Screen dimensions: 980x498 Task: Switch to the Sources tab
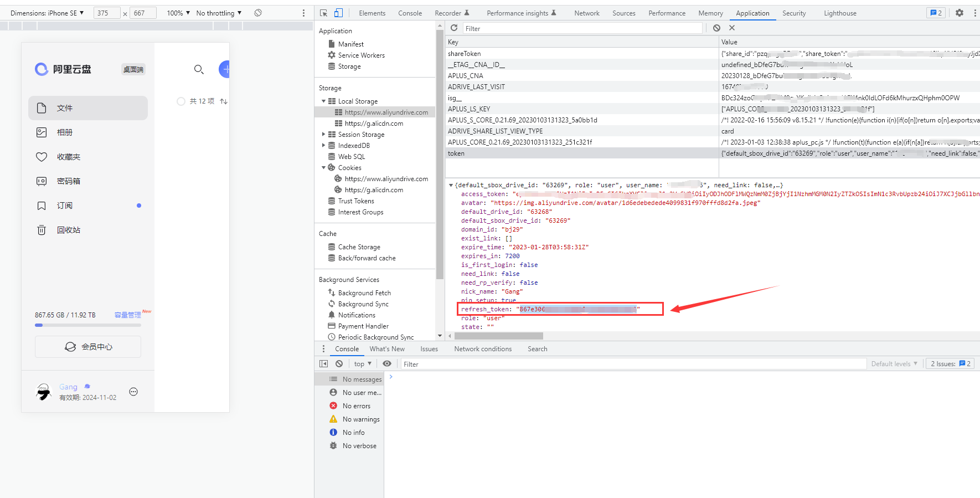[x=624, y=13]
